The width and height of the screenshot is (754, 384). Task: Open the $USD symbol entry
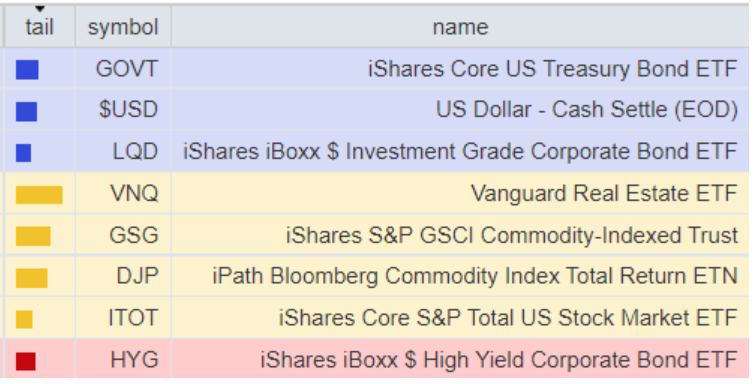point(123,110)
